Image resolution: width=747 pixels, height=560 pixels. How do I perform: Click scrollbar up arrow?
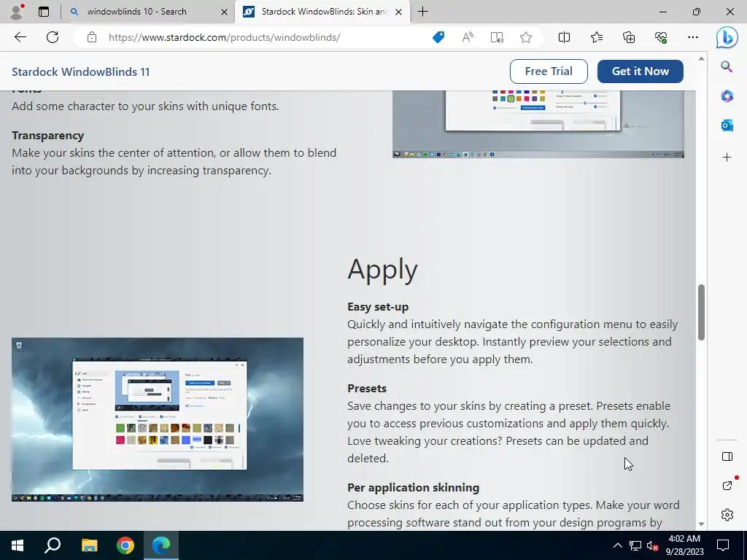tap(701, 58)
